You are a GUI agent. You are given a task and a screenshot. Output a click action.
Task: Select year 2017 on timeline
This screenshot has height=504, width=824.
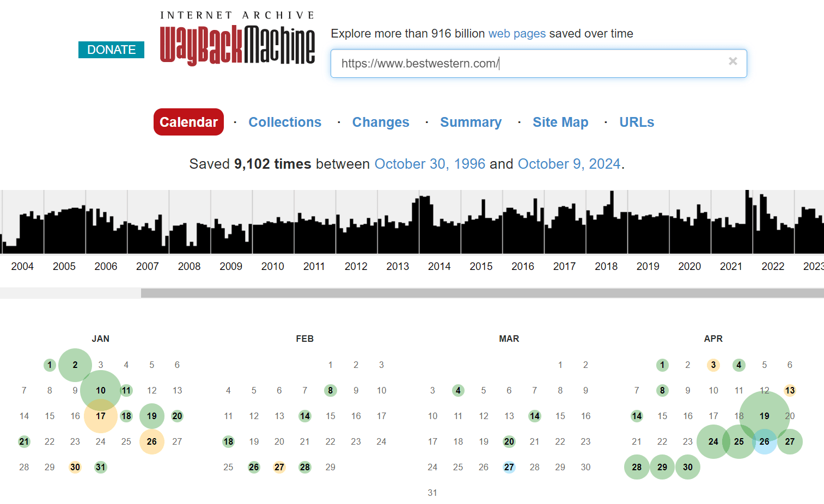point(564,266)
